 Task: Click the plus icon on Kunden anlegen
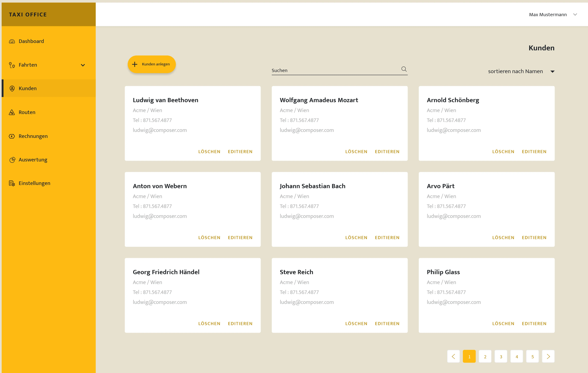(x=135, y=64)
